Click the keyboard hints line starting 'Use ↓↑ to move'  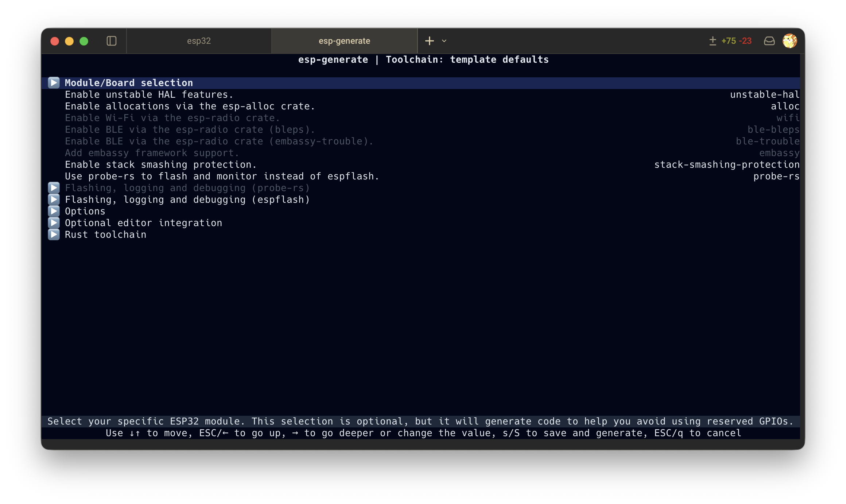(423, 433)
